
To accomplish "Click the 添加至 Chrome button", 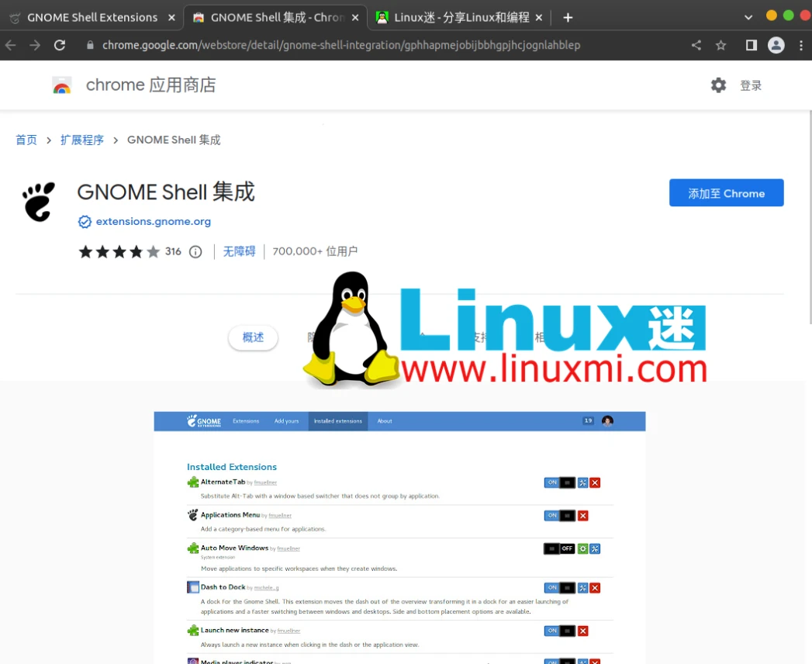I will tap(726, 192).
